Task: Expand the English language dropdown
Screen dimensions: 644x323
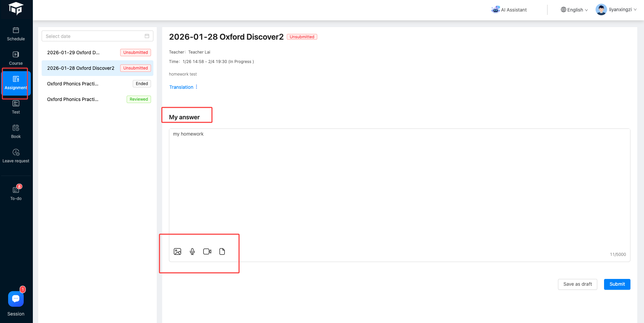Action: [575, 10]
